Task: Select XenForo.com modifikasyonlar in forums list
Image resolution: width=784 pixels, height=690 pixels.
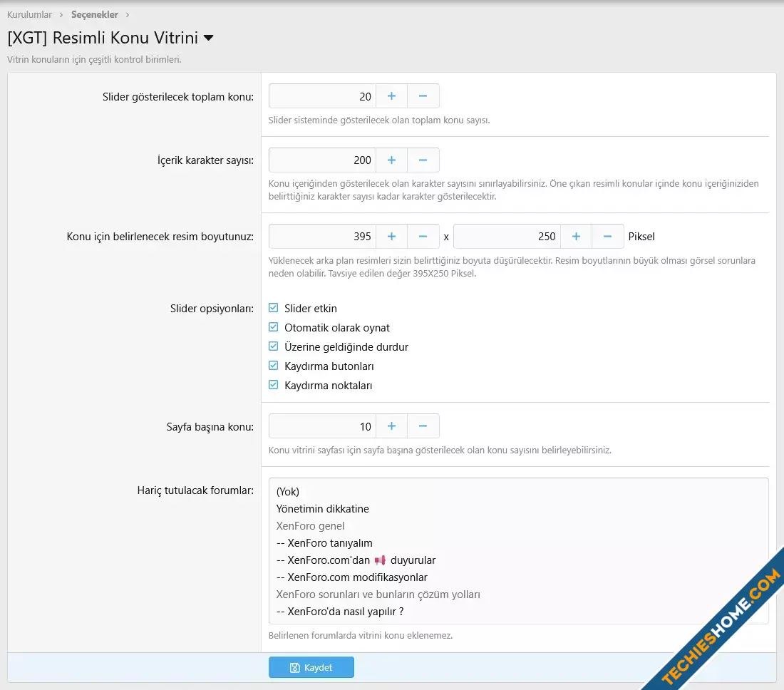Action: point(518,577)
